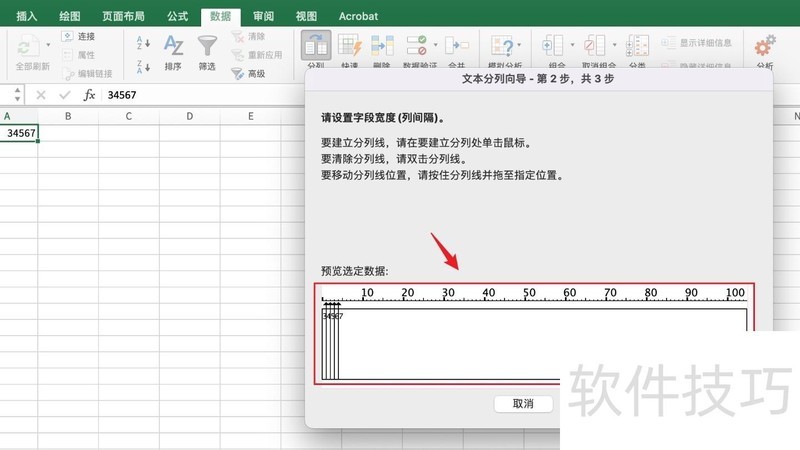Open Advanced filter (高级)

[x=248, y=73]
